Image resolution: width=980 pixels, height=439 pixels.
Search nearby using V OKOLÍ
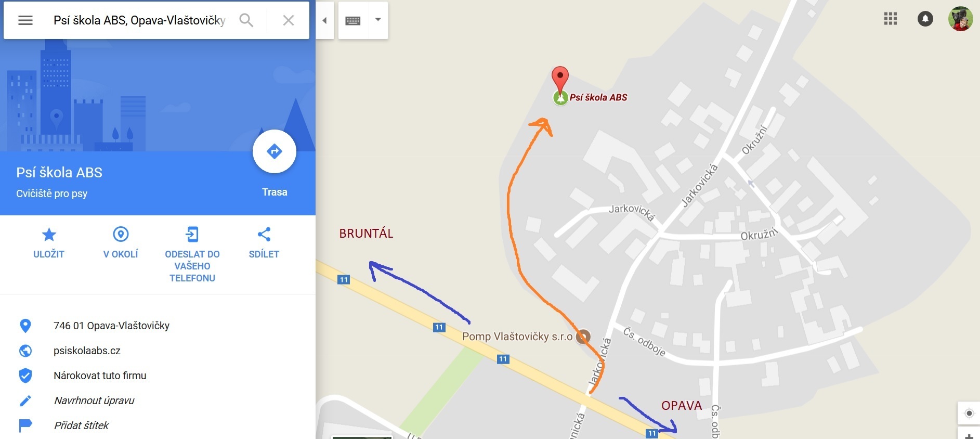(121, 243)
